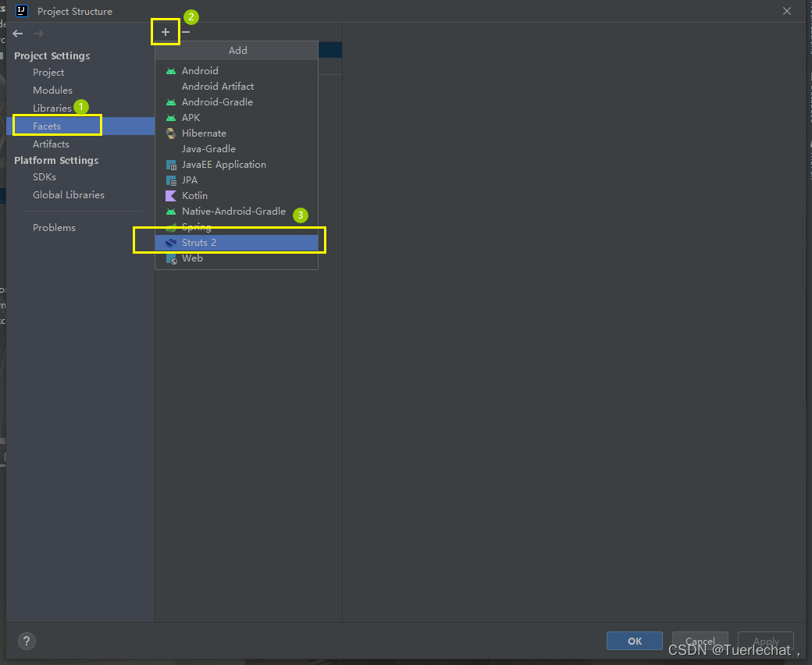Choose Spring facet in Add menu
The image size is (812, 665).
click(237, 226)
